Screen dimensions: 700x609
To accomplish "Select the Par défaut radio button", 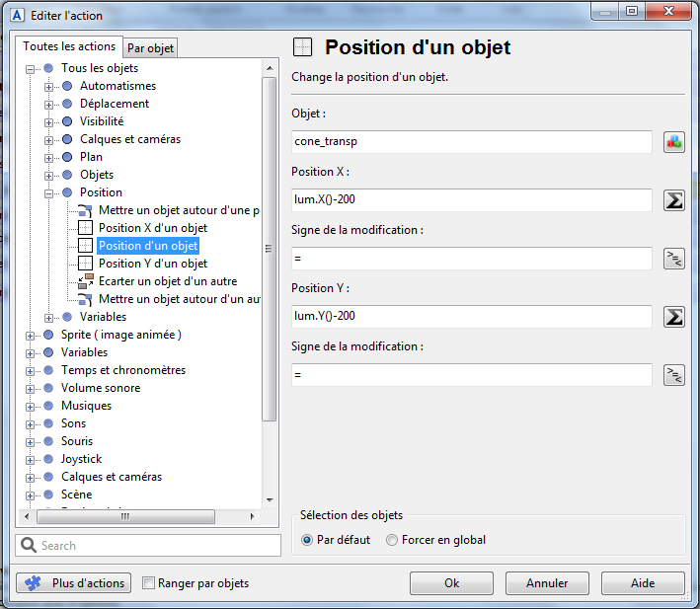I will coord(307,540).
